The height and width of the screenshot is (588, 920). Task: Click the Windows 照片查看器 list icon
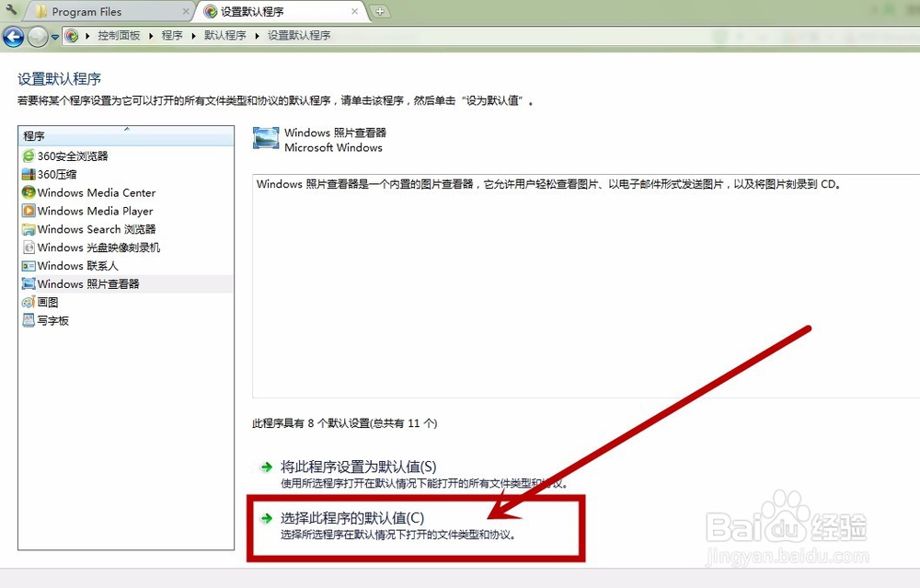tap(29, 284)
